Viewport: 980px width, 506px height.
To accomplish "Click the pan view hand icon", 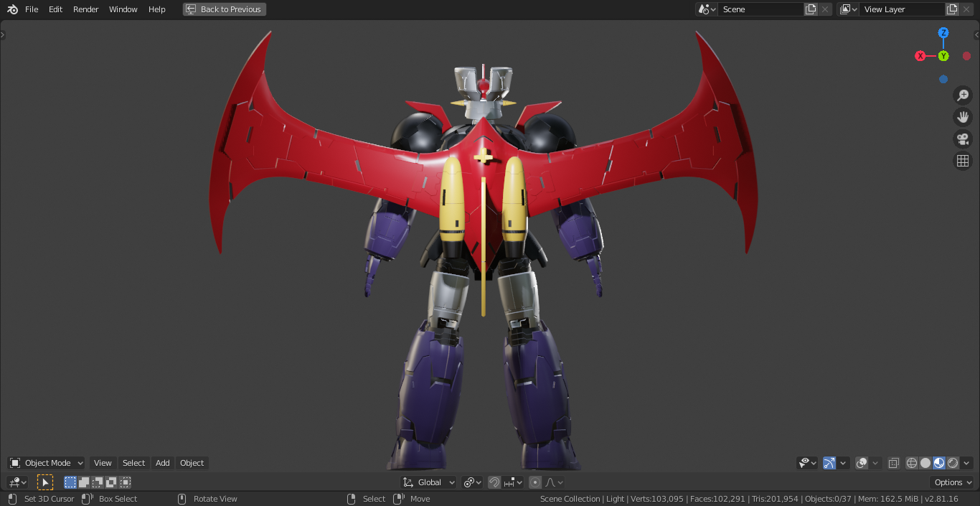I will point(963,117).
